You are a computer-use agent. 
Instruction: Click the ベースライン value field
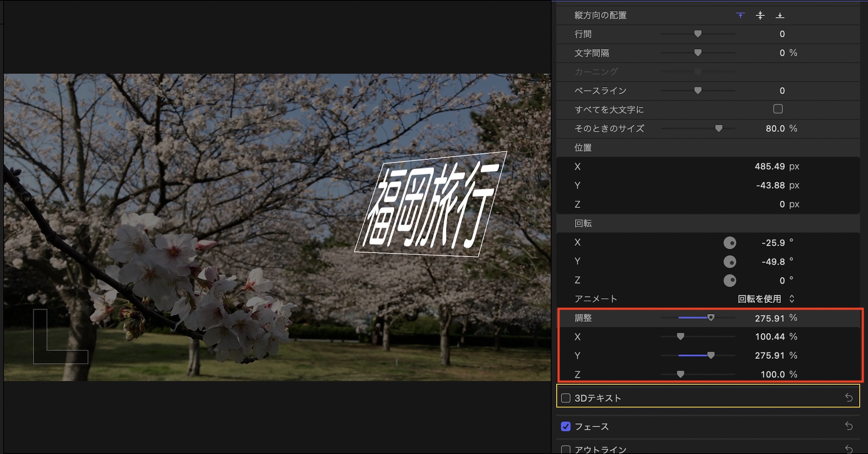[x=782, y=91]
